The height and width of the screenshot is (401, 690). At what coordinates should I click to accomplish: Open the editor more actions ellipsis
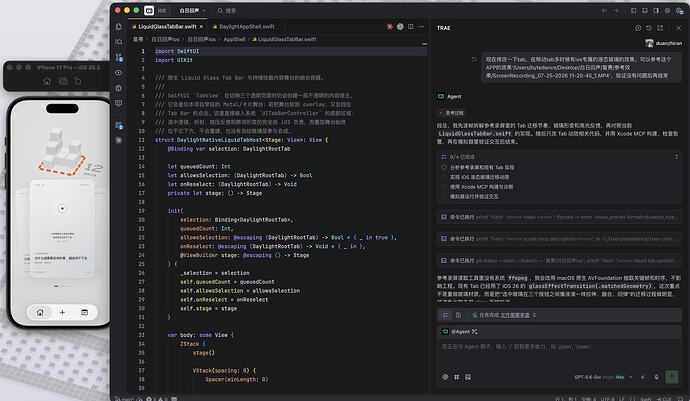[421, 27]
